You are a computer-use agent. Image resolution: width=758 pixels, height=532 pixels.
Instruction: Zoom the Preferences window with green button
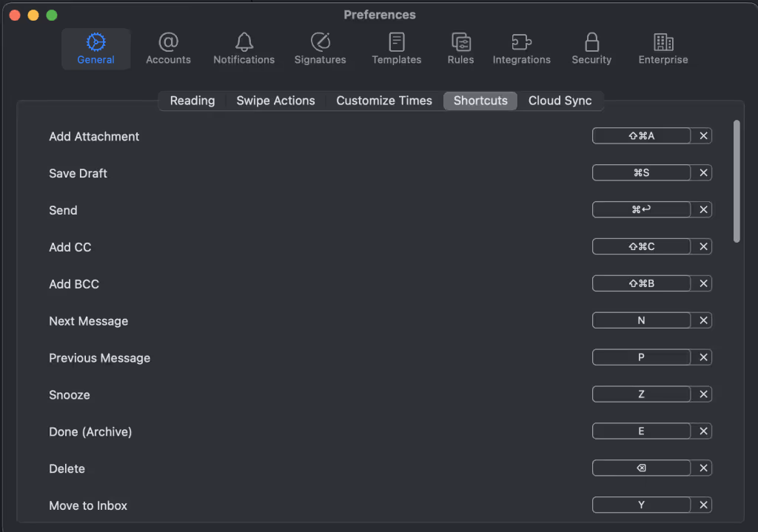click(x=52, y=16)
